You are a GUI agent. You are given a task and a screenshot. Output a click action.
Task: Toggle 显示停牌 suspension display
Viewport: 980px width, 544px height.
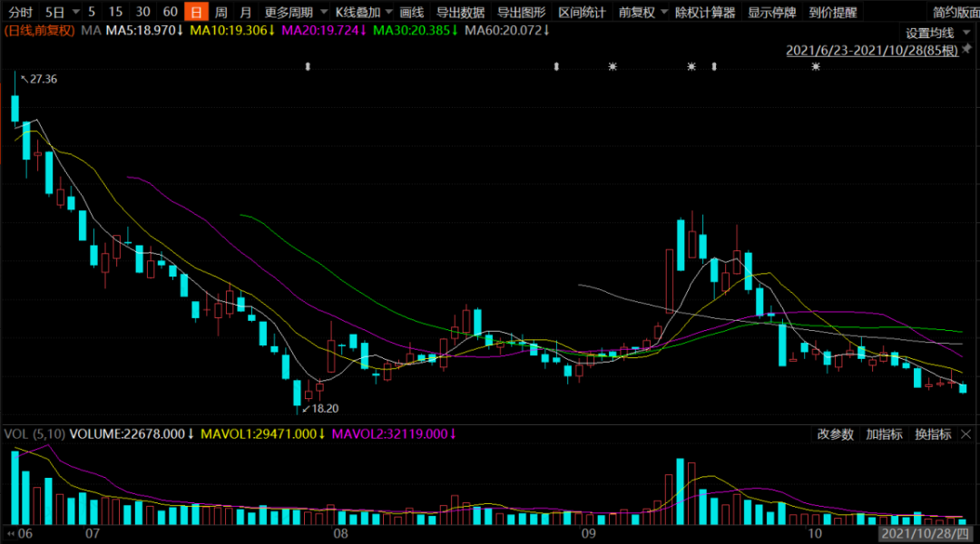click(x=772, y=12)
